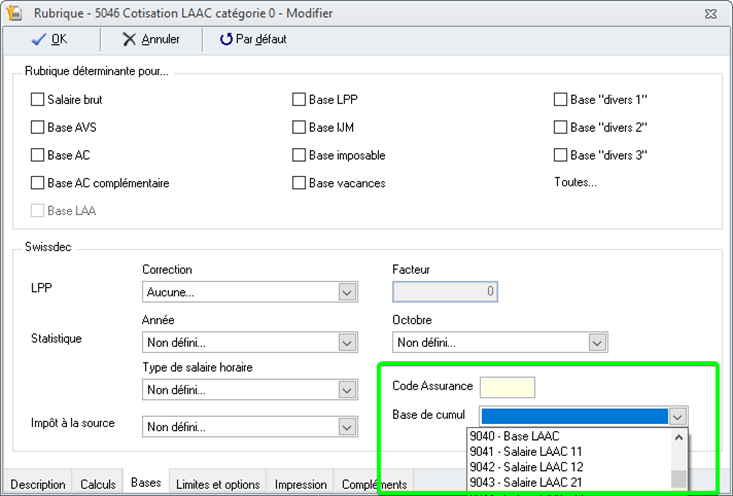Click into the Code Assurance field

pyautogui.click(x=507, y=387)
